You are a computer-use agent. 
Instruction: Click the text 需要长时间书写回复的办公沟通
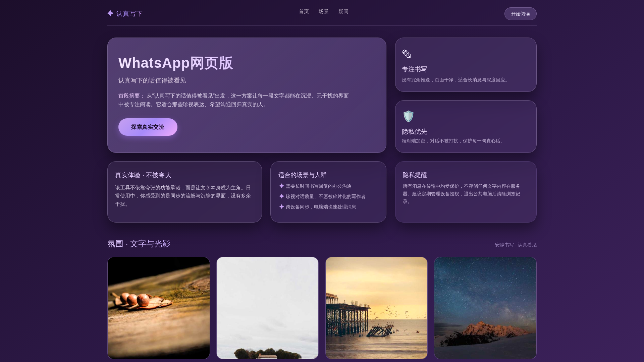click(x=319, y=186)
